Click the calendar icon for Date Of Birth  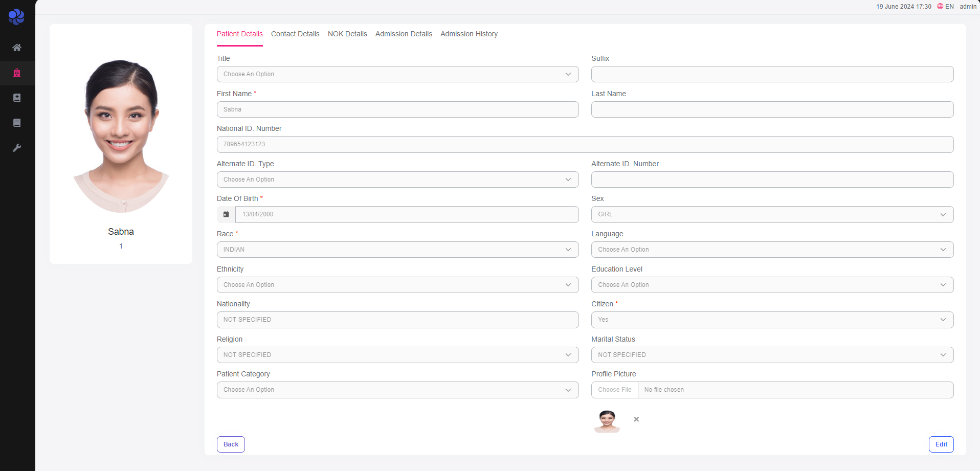tap(226, 214)
